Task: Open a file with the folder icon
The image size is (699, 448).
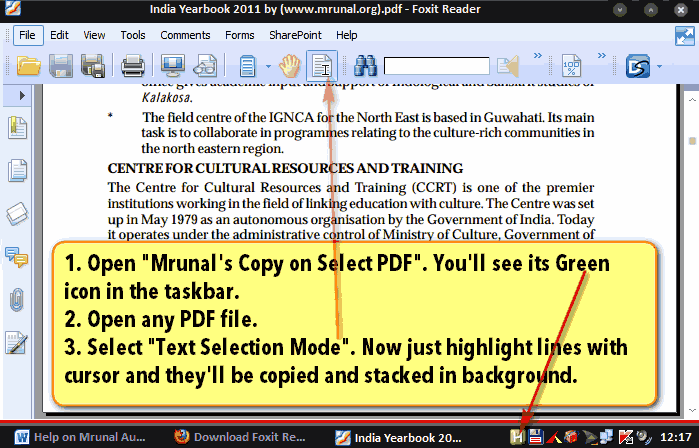Action: (29, 66)
